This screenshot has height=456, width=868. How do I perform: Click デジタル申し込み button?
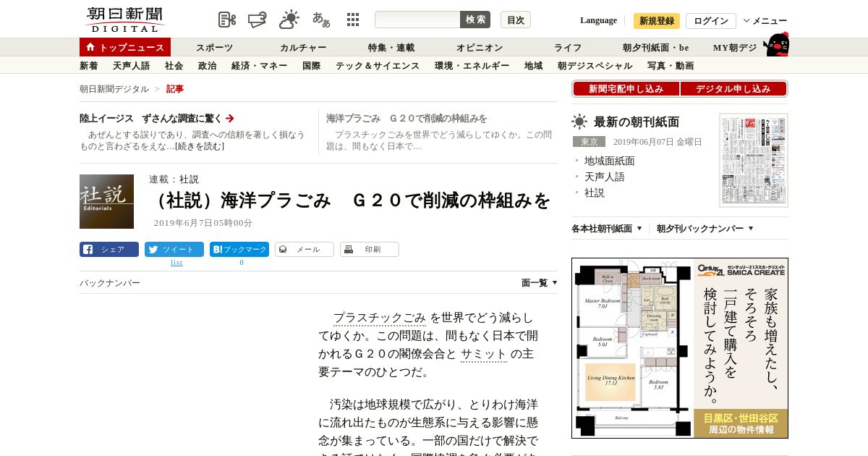[733, 89]
